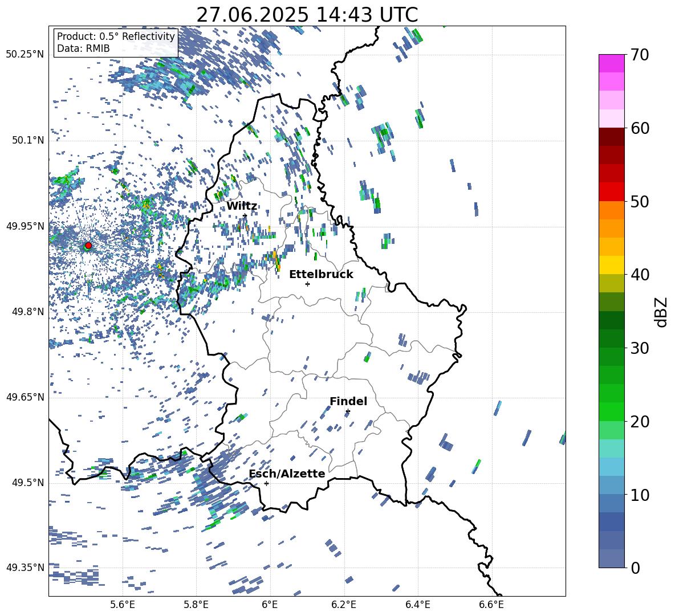Click the Ettelbruck city label
The image size is (675, 616).
[x=321, y=275]
